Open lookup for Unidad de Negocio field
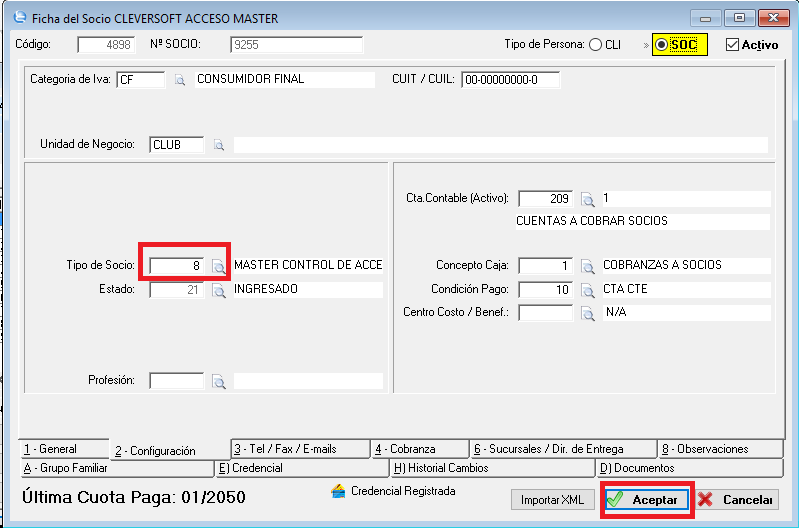 218,145
